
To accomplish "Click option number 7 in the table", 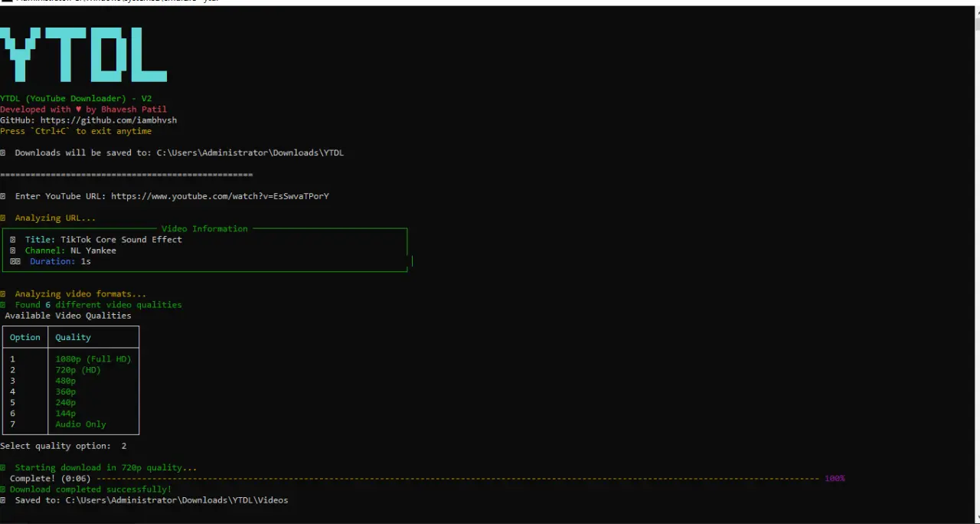I will pos(12,424).
